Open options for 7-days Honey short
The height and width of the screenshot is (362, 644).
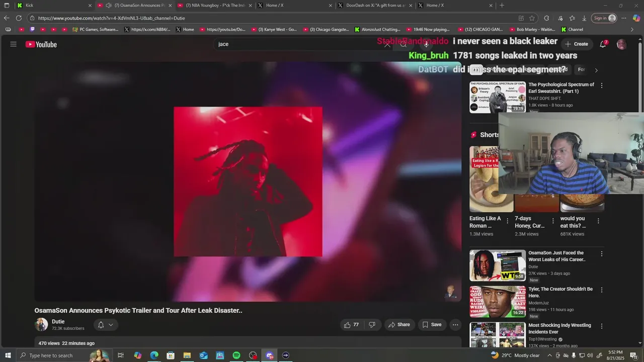[x=553, y=221]
